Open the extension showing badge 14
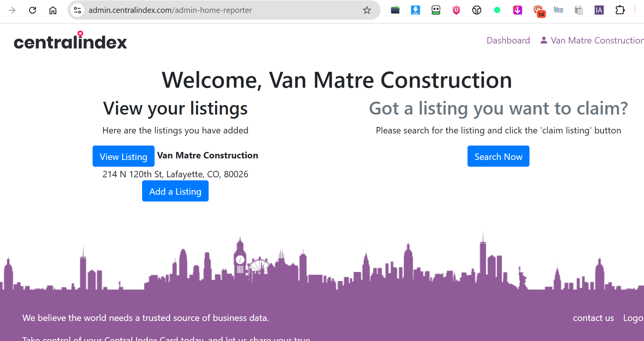This screenshot has width=644, height=341. (539, 11)
